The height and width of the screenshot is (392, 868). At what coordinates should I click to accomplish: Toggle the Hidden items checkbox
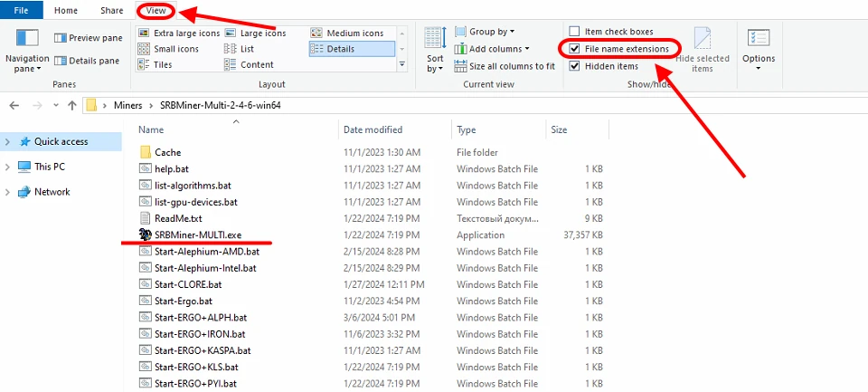click(x=574, y=66)
